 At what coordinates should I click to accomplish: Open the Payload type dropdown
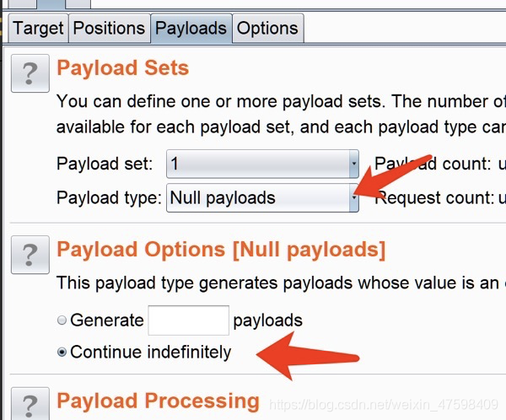pyautogui.click(x=353, y=198)
